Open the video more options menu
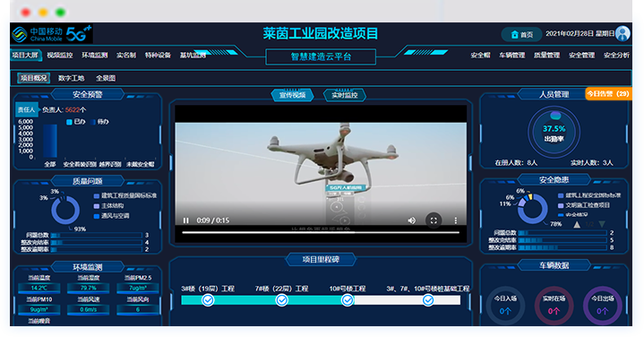This screenshot has width=644, height=337. click(x=456, y=220)
